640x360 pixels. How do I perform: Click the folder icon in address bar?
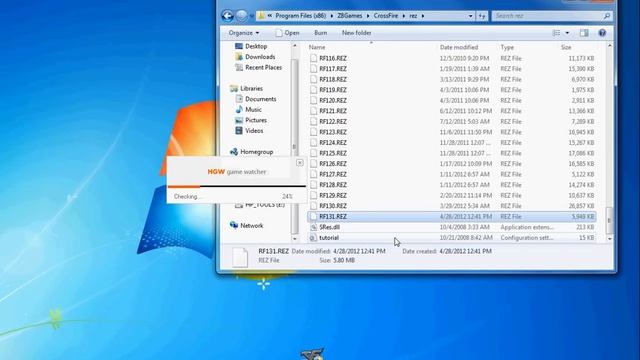point(261,16)
